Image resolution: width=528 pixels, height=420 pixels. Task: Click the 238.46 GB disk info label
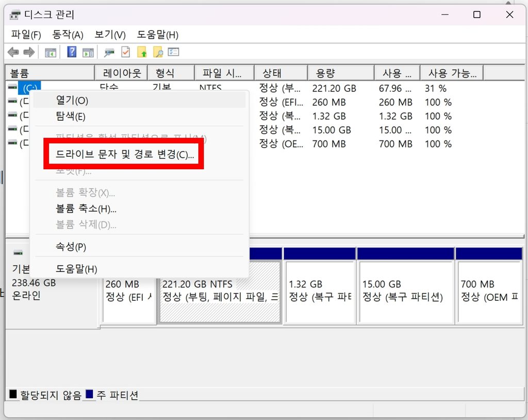pos(34,282)
